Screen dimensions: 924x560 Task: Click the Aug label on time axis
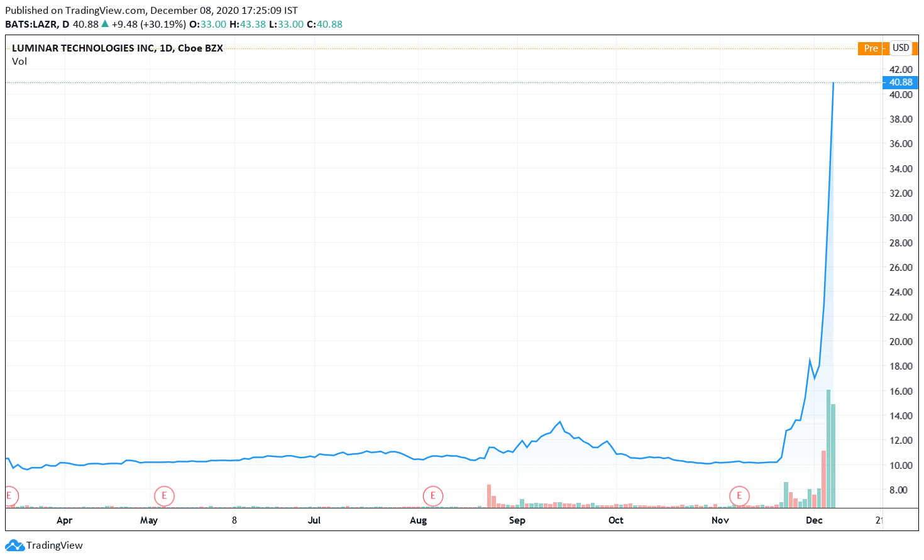coord(418,520)
